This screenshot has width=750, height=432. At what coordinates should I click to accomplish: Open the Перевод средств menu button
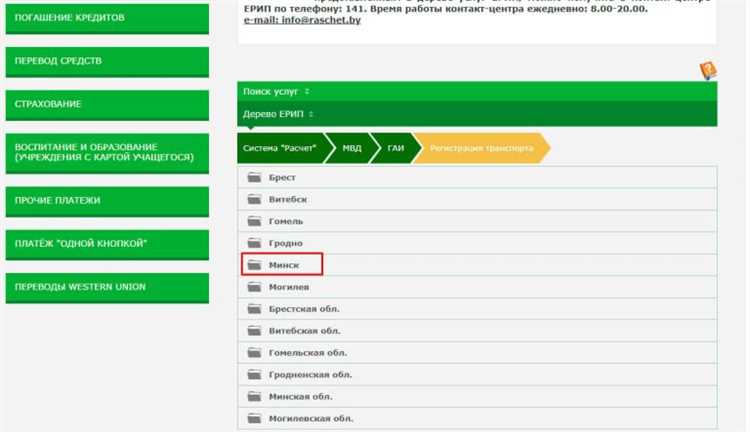pyautogui.click(x=107, y=62)
